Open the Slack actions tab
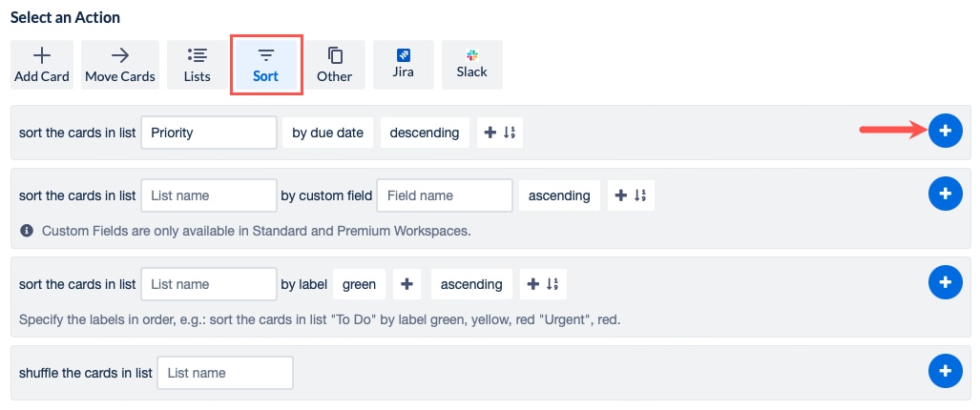Image resolution: width=980 pixels, height=410 pixels. (471, 65)
